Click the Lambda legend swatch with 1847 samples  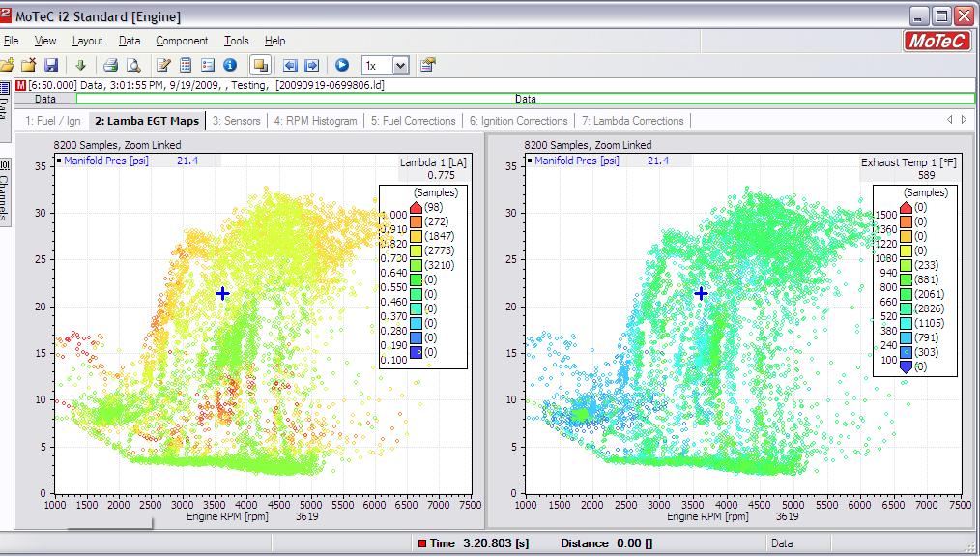416,236
